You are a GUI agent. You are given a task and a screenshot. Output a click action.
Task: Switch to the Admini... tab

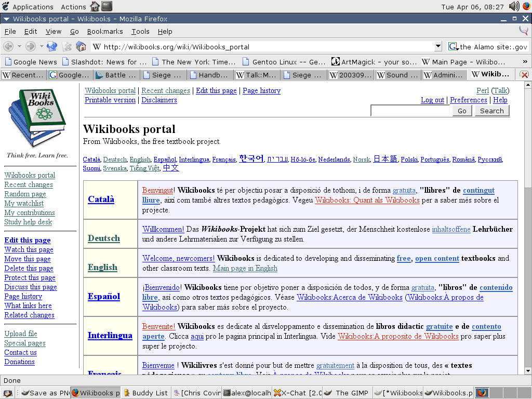[x=444, y=75]
